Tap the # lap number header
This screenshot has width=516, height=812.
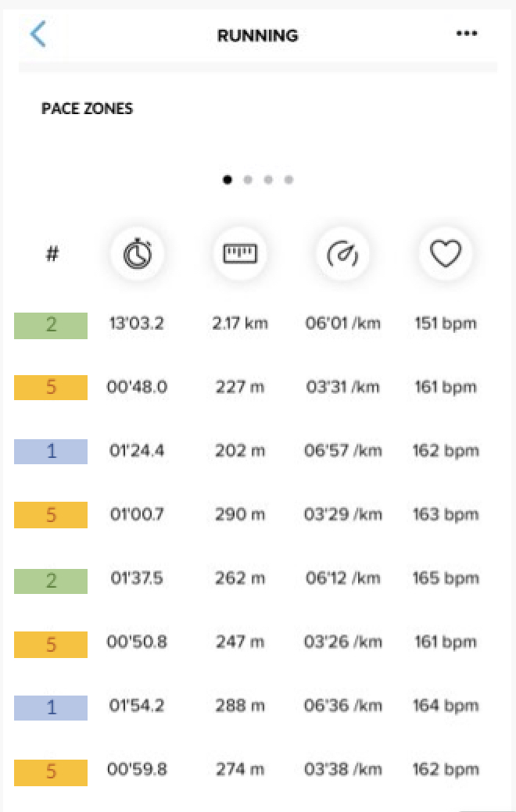click(52, 254)
